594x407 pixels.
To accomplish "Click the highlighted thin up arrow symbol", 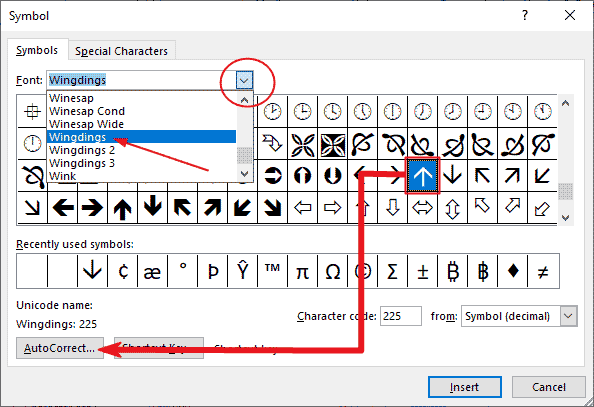I will click(422, 176).
